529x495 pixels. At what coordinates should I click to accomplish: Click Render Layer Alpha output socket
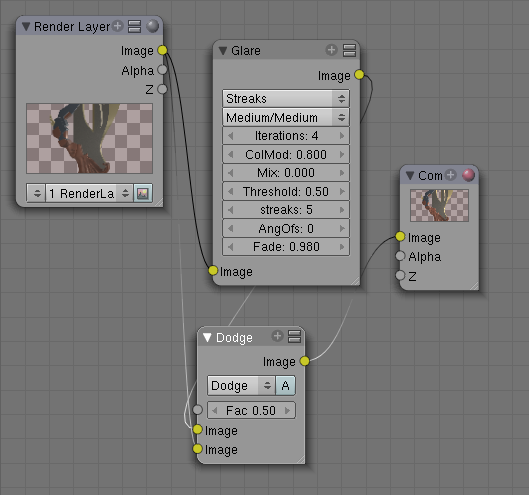pyautogui.click(x=162, y=70)
